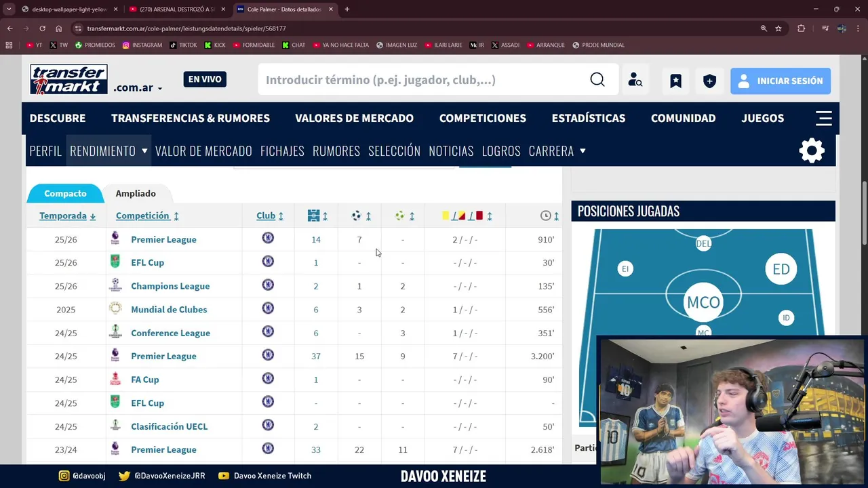The width and height of the screenshot is (868, 488).
Task: Open the tab search dropdown in browser
Action: click(x=9, y=9)
